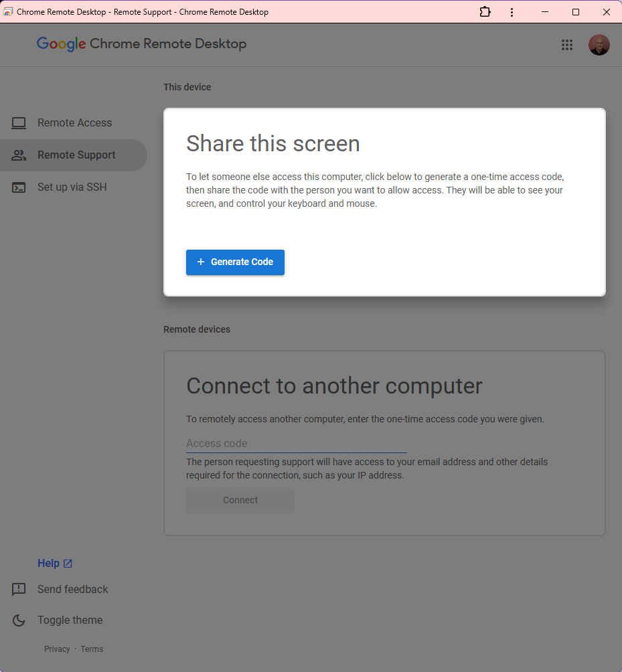Open the Google account avatar menu
The width and height of the screenshot is (622, 672).
tap(599, 45)
